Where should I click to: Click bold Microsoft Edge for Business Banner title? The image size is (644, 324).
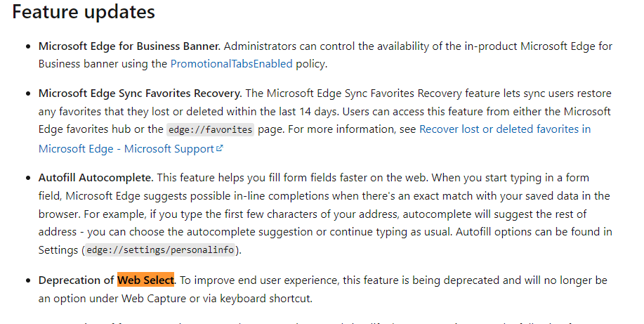129,46
